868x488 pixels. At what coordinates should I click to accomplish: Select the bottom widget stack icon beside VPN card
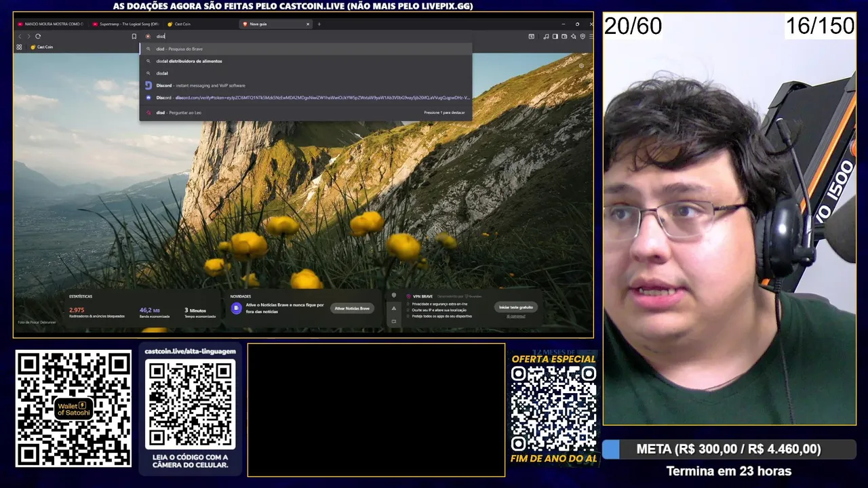click(x=394, y=321)
